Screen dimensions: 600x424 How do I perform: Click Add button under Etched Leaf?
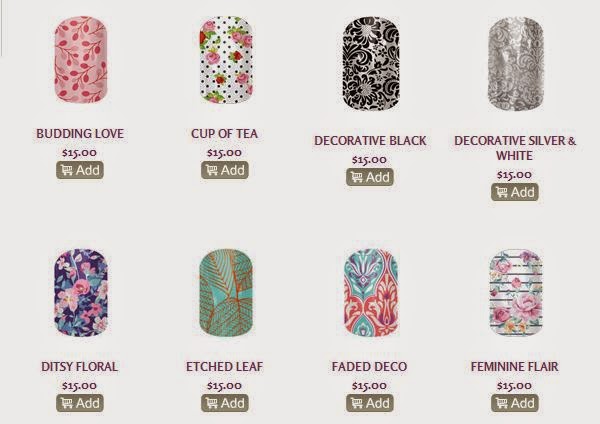[225, 403]
